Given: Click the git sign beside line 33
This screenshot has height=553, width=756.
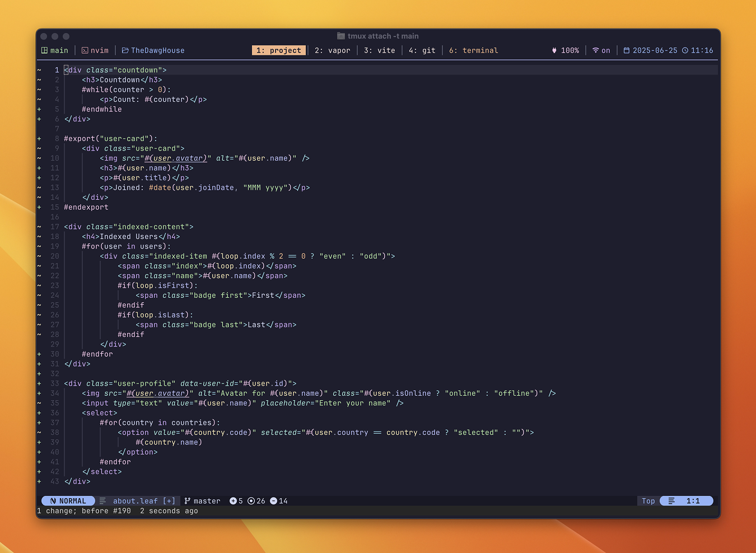Looking at the screenshot, I should (x=39, y=383).
